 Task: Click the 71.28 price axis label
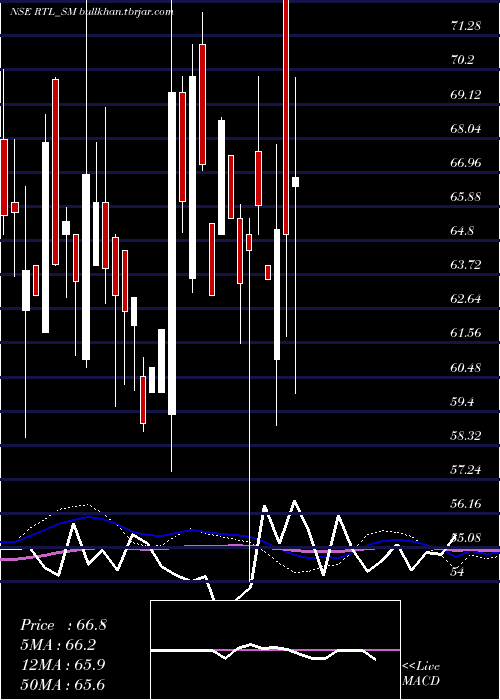pos(466,26)
